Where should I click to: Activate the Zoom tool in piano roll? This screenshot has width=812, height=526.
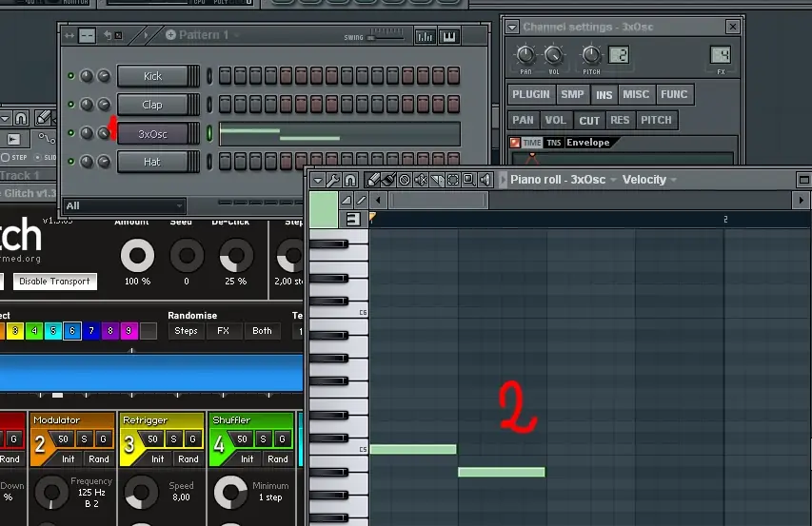[x=468, y=180]
